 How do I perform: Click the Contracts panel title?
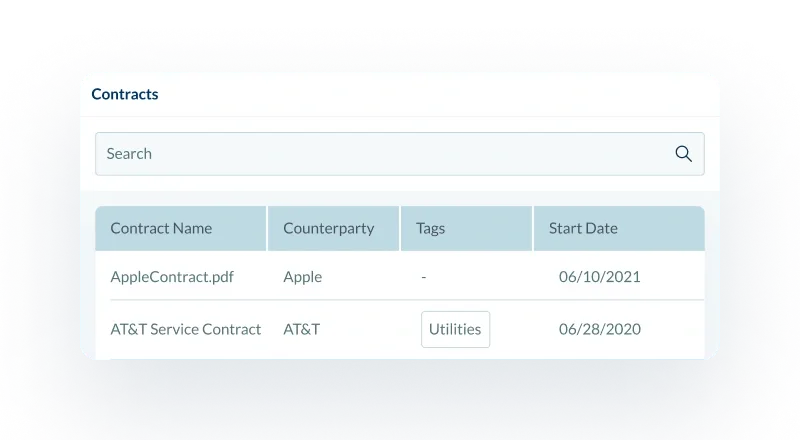[x=125, y=94]
